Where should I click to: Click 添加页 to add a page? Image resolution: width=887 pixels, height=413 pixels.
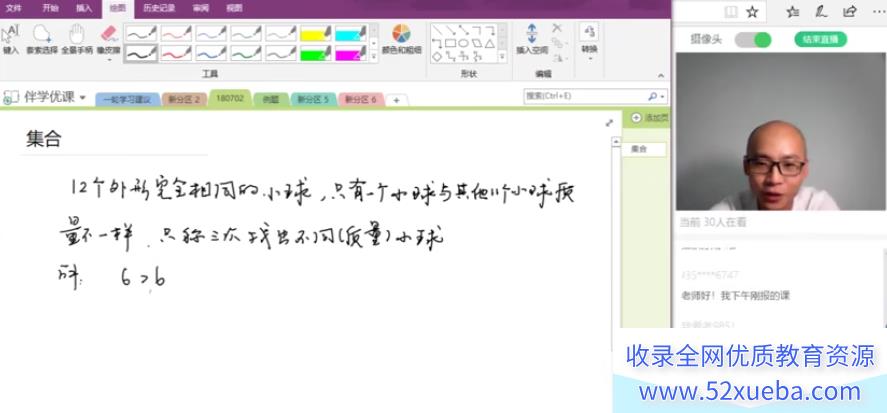click(650, 118)
